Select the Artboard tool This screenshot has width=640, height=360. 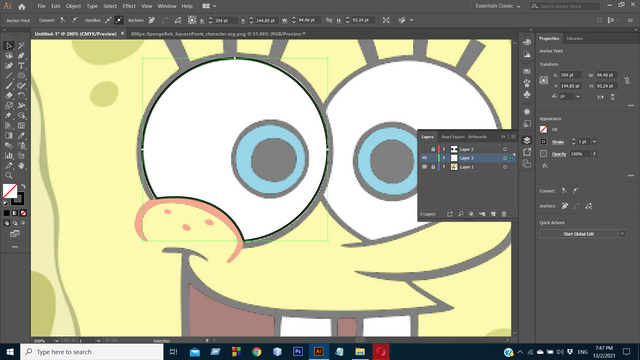click(21, 156)
